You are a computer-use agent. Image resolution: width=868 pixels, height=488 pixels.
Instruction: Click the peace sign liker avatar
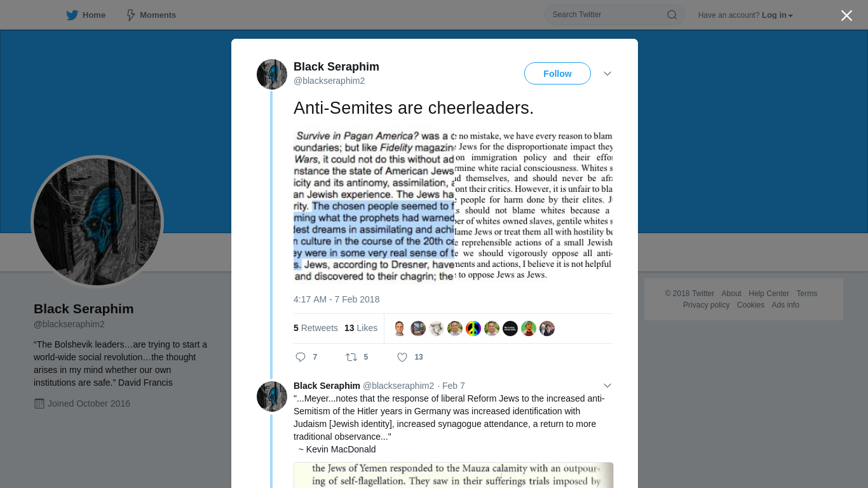tap(473, 329)
